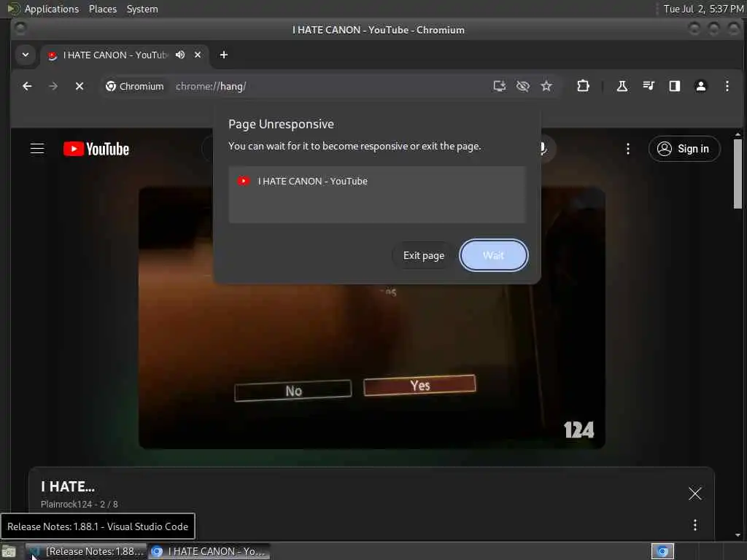Expand the tab search dropdown
747x560 pixels.
coord(26,55)
